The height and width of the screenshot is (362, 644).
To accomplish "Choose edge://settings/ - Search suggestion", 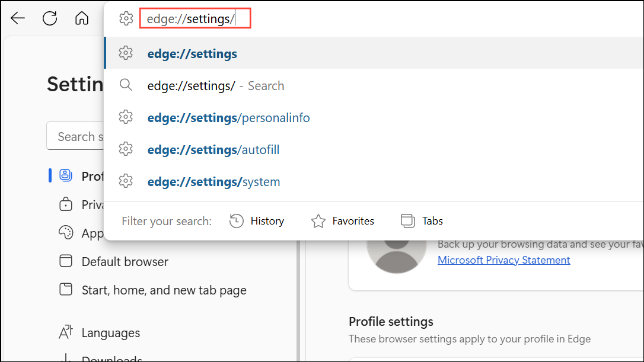I will 374,85.
